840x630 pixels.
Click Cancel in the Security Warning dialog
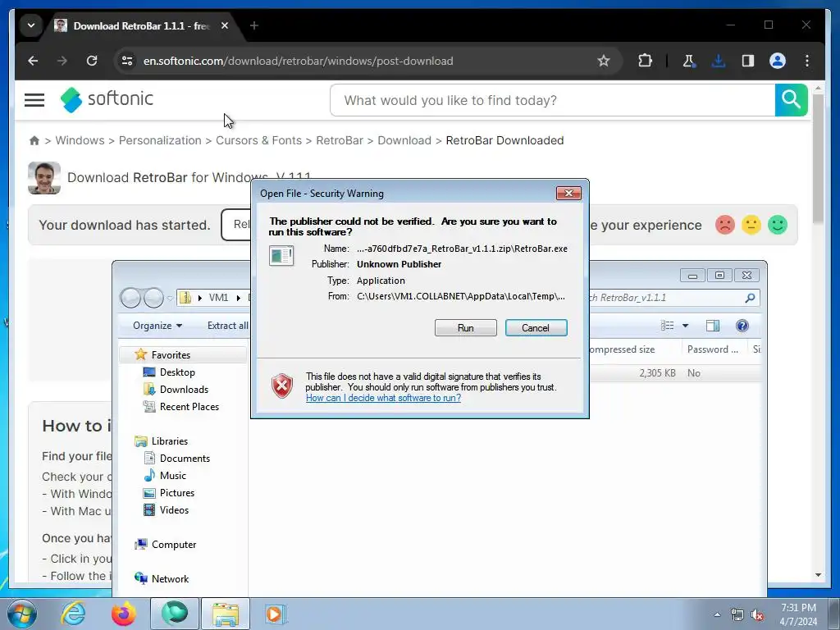click(536, 328)
